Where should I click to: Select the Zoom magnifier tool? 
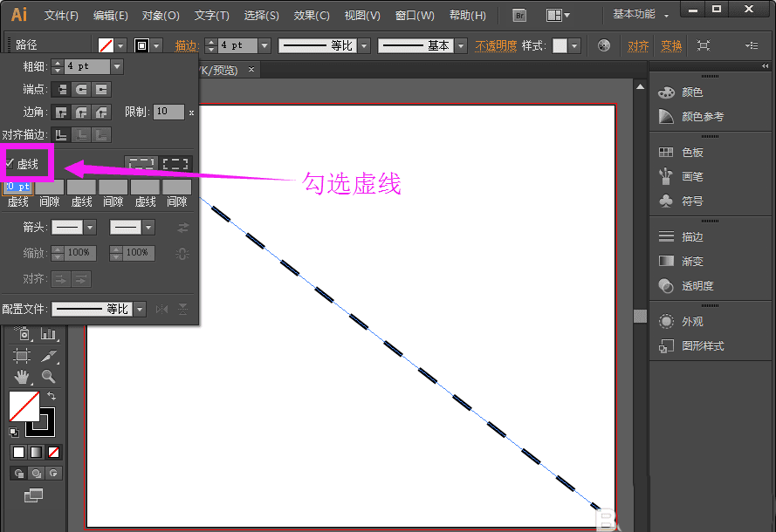pos(49,377)
